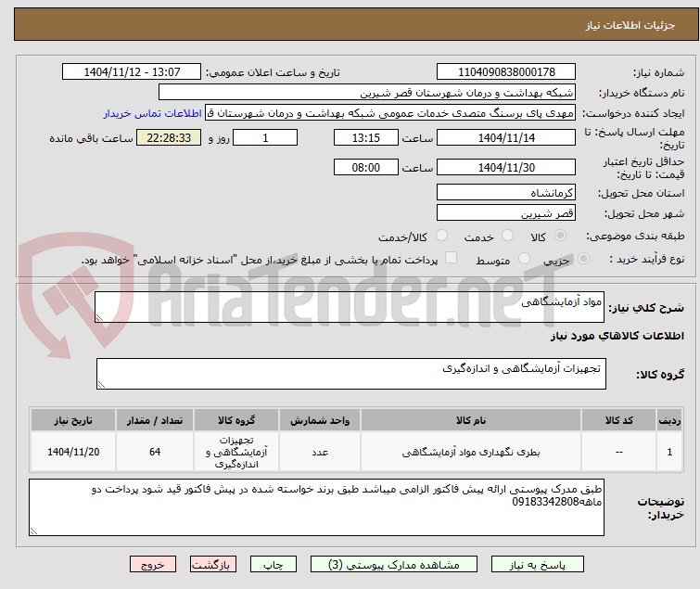The width and height of the screenshot is (700, 589).
Task: Click the resize grip of شرح کلی نیاز box
Action: [99, 318]
